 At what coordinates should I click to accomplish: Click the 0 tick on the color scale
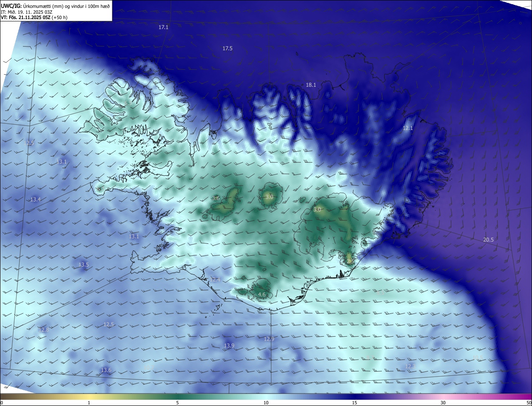tap(1, 403)
